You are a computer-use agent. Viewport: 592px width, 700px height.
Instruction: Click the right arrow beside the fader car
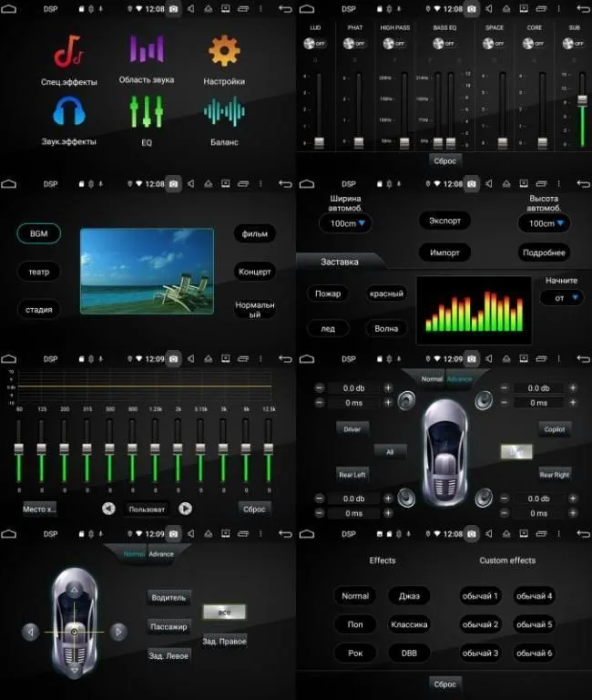tap(118, 632)
